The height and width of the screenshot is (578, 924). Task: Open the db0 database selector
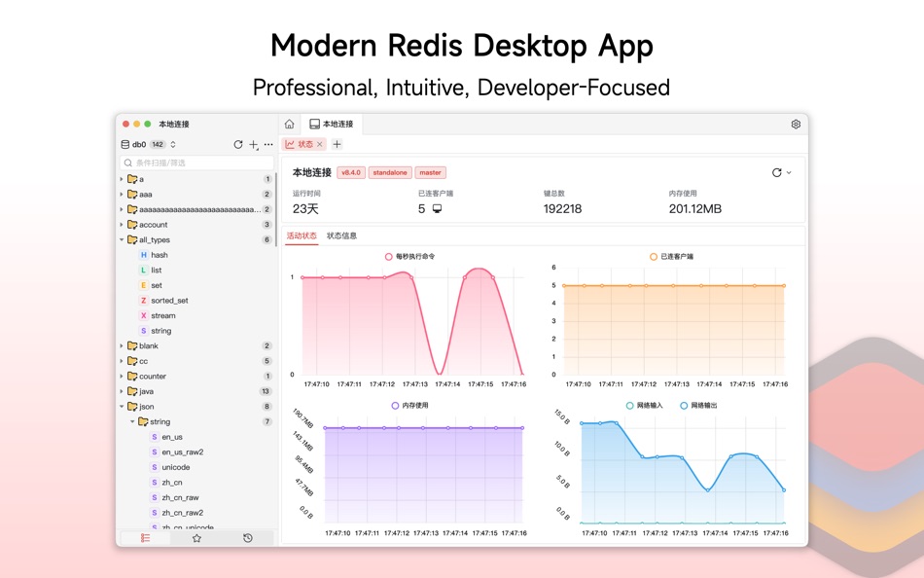click(142, 144)
